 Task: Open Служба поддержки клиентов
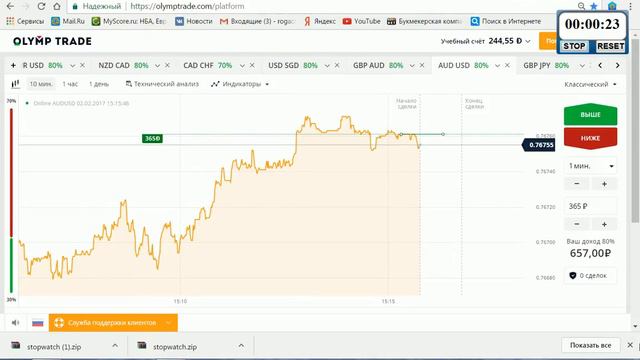coord(113,323)
